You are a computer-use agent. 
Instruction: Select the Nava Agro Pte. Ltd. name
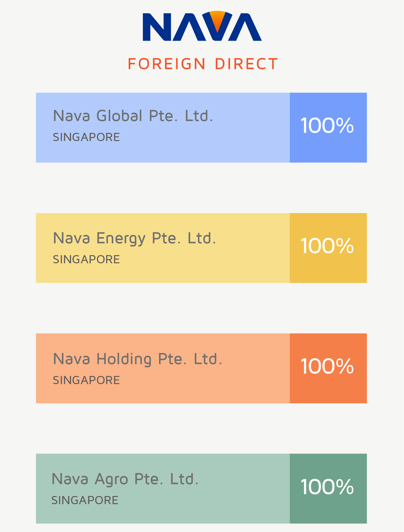[x=125, y=479]
